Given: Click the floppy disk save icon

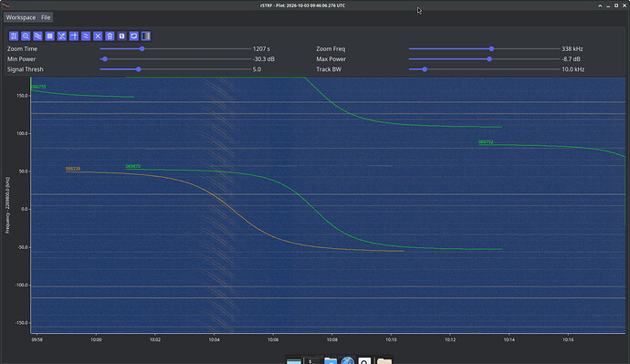Looking at the screenshot, I should [121, 36].
